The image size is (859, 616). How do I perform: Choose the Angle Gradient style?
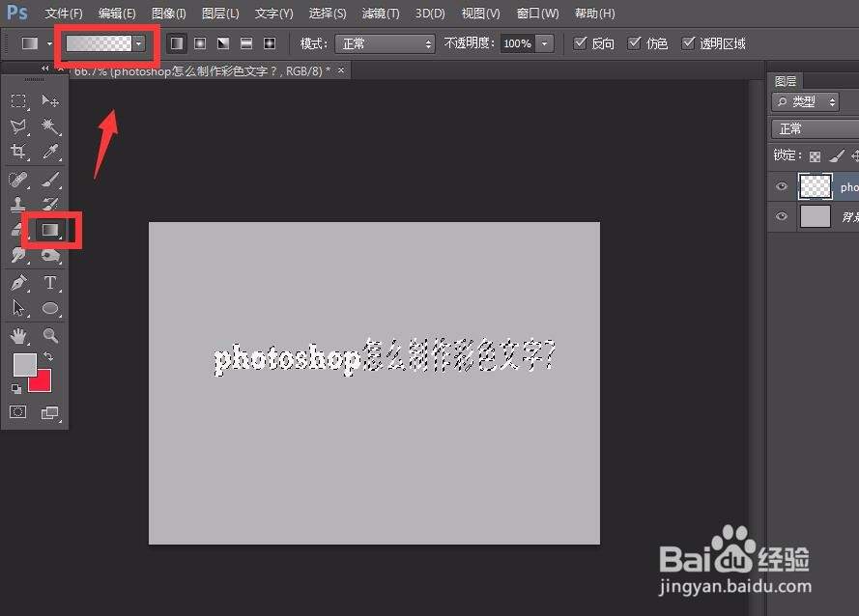click(223, 43)
